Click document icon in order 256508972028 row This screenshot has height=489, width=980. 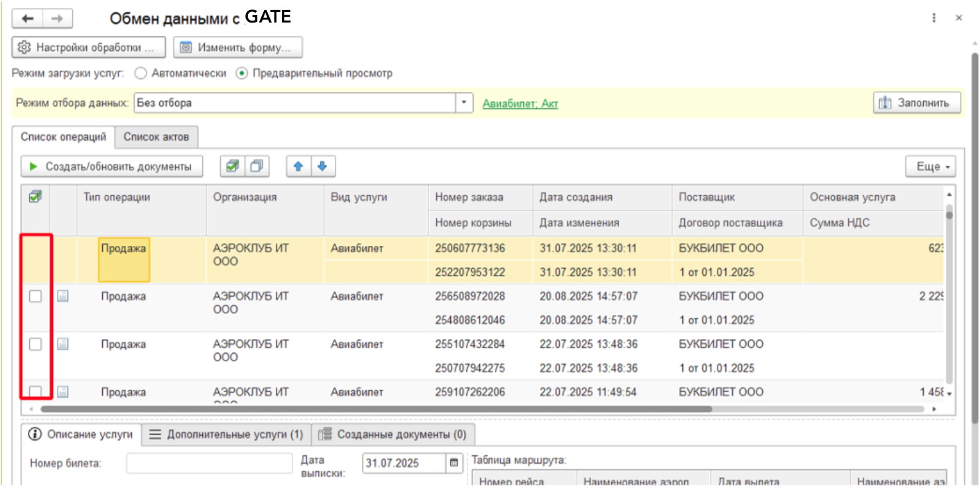coord(62,296)
